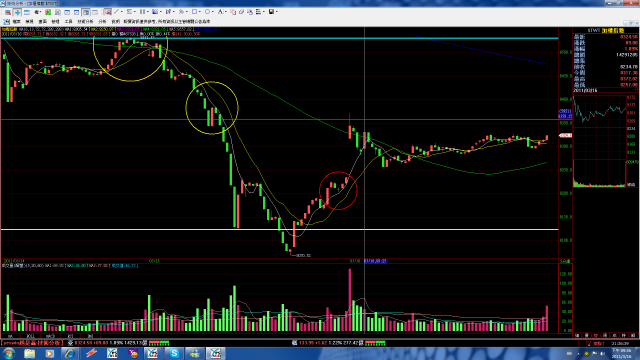Click the intraday mini chart thumbnail
This screenshot has width=640, height=360.
tap(599, 141)
